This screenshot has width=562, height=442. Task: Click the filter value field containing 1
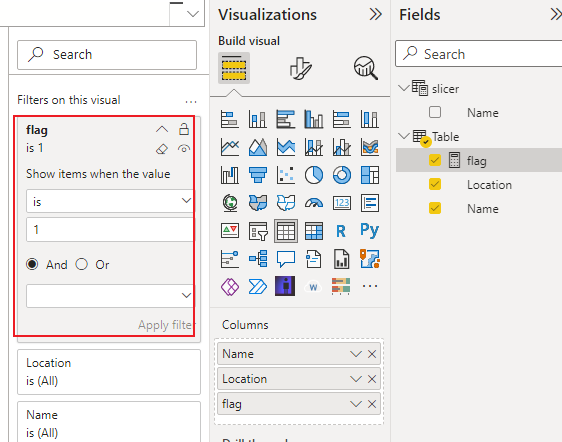[110, 229]
